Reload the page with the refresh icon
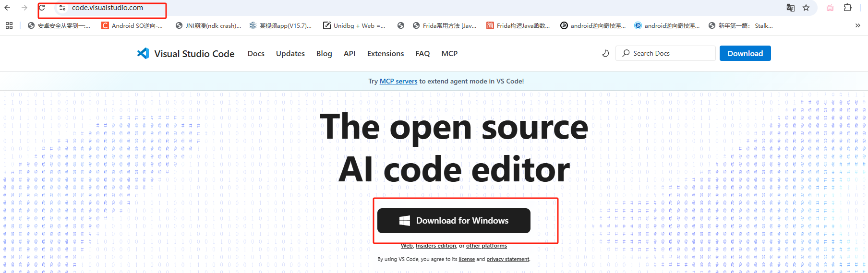Screen dimensions: 868x273 pos(42,8)
